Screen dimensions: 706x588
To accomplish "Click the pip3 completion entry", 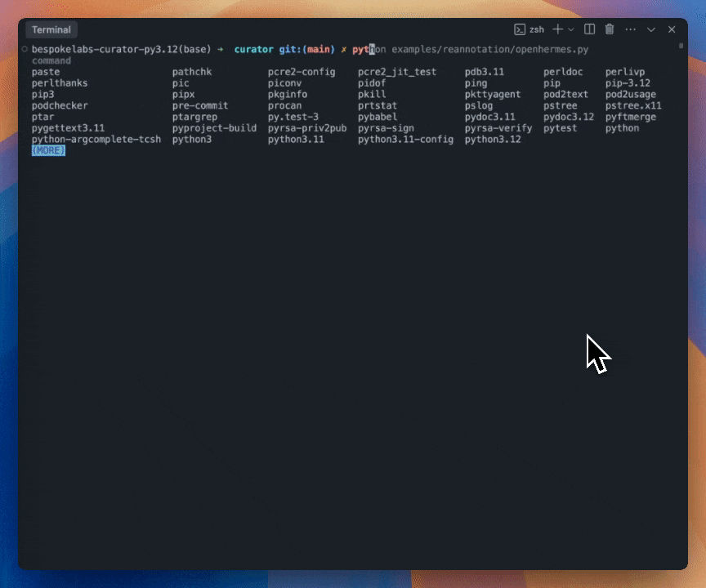I will [42, 95].
